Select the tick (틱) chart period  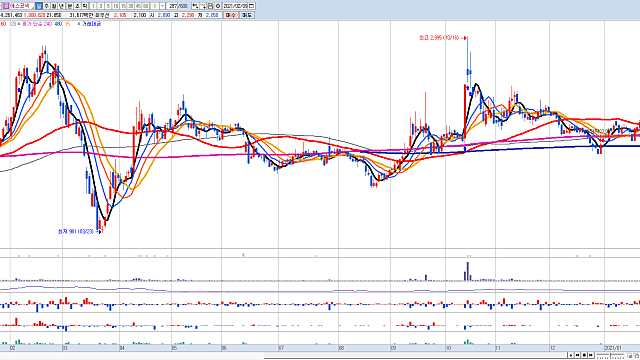tap(85, 6)
